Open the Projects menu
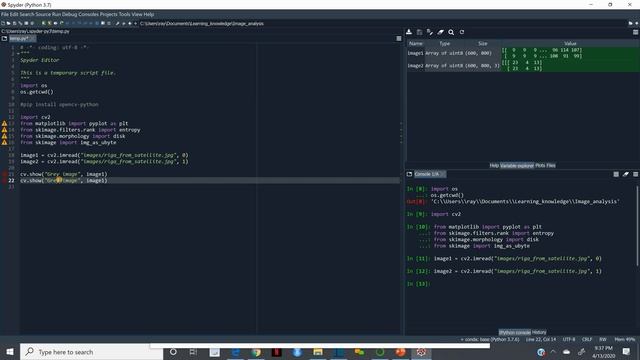 point(109,14)
